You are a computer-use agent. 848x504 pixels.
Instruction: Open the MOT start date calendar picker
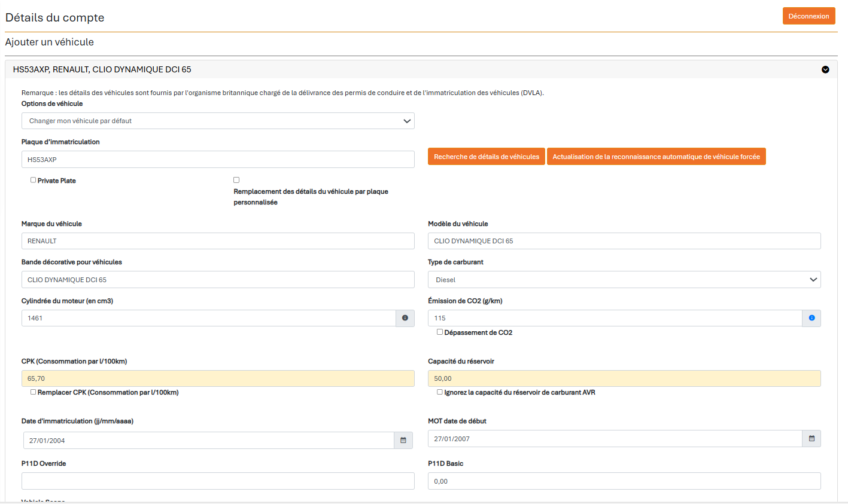811,438
